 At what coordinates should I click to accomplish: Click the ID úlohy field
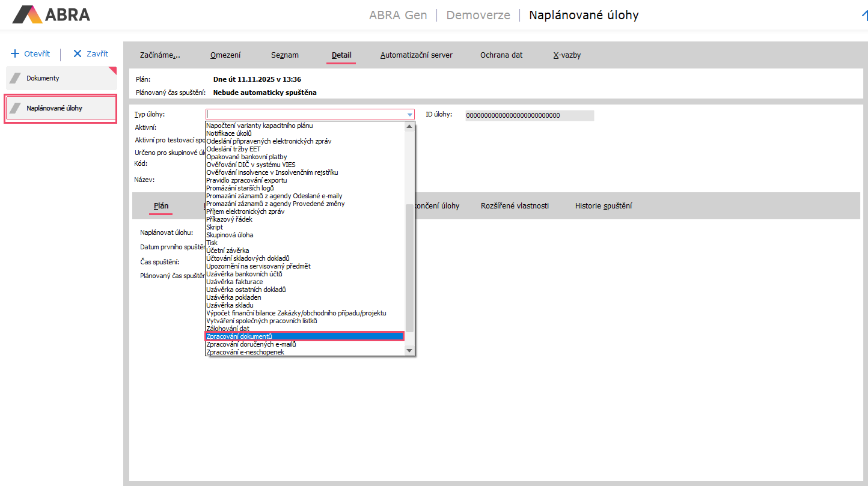529,115
